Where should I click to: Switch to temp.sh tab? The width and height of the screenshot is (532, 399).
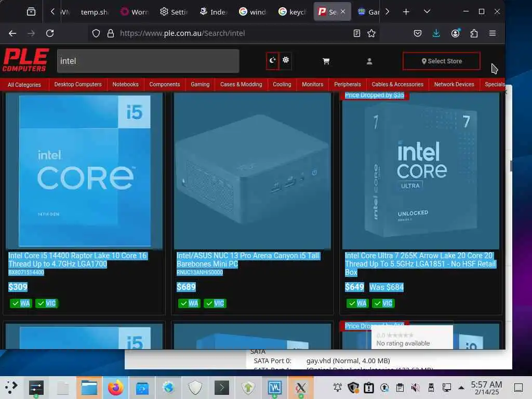click(94, 12)
